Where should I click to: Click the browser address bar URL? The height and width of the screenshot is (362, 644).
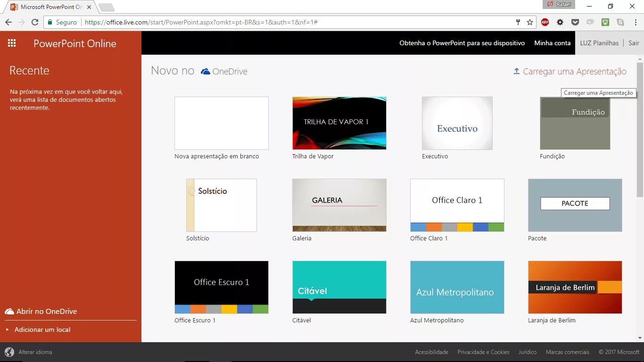[201, 22]
